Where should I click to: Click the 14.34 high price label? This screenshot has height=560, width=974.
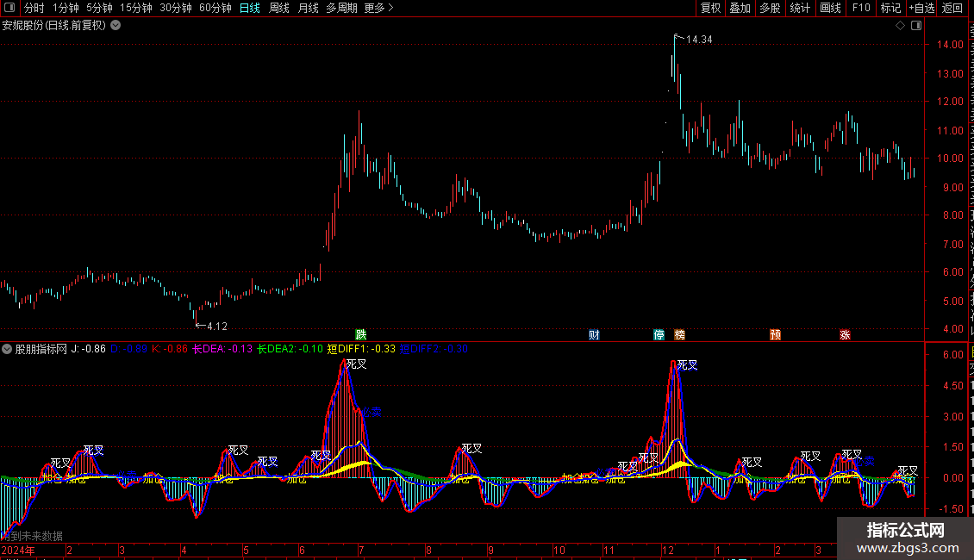tap(699, 40)
